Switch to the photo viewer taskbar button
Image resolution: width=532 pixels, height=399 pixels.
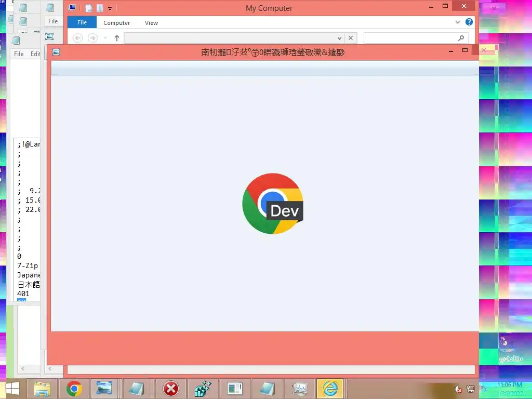104,388
